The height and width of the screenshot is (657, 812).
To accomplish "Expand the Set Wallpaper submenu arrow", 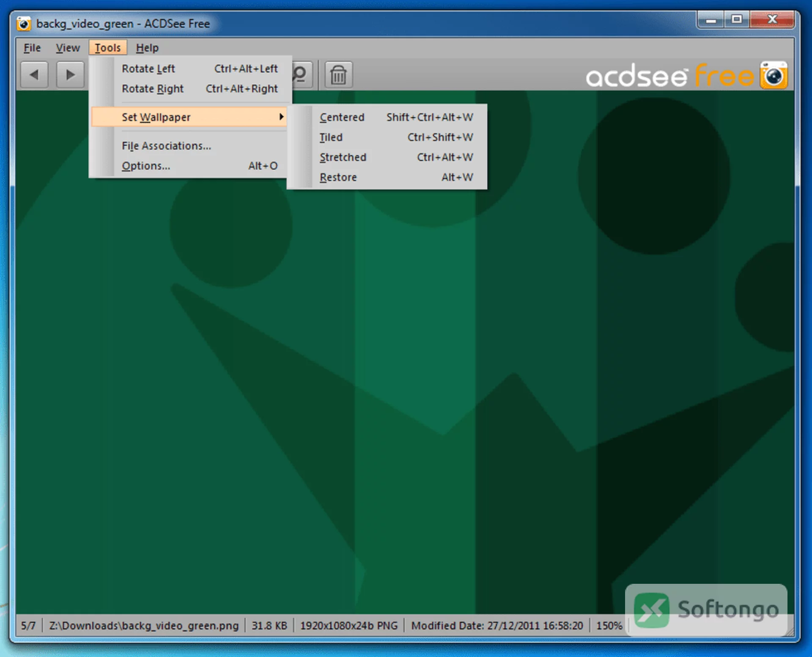I will pyautogui.click(x=281, y=117).
